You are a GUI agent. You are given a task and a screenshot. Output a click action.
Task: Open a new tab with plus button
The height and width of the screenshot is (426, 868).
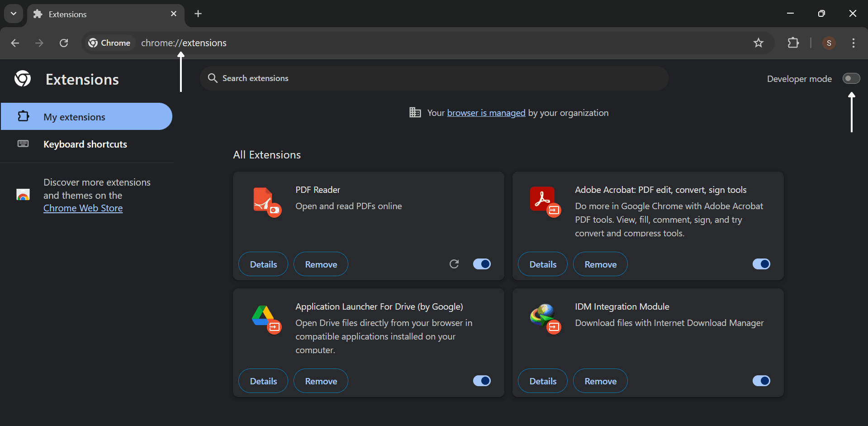point(198,14)
